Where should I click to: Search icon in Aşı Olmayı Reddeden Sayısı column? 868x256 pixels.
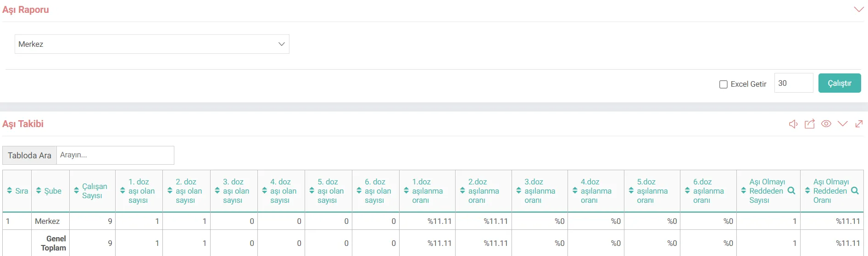(x=791, y=191)
